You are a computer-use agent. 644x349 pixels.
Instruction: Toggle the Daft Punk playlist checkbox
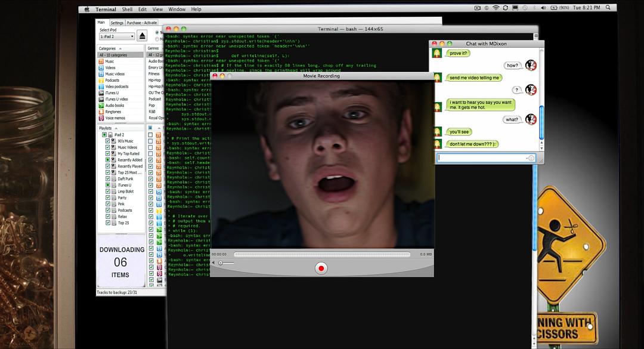107,179
